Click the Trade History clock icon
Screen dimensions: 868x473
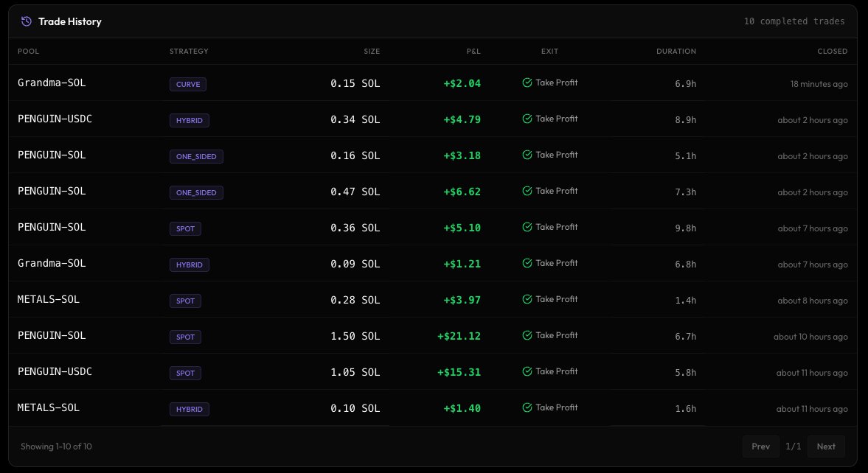coord(26,21)
